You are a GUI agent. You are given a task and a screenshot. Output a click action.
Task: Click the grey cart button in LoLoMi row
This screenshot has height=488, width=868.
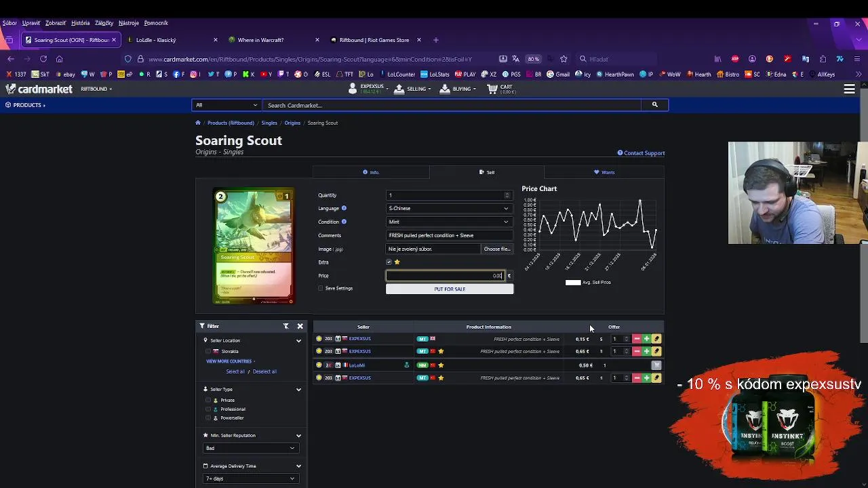tap(656, 365)
